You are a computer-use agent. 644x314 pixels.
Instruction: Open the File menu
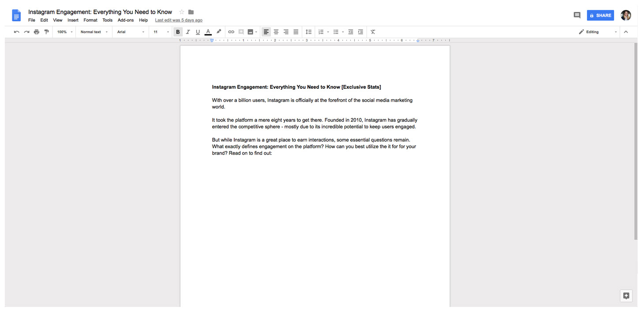point(32,20)
